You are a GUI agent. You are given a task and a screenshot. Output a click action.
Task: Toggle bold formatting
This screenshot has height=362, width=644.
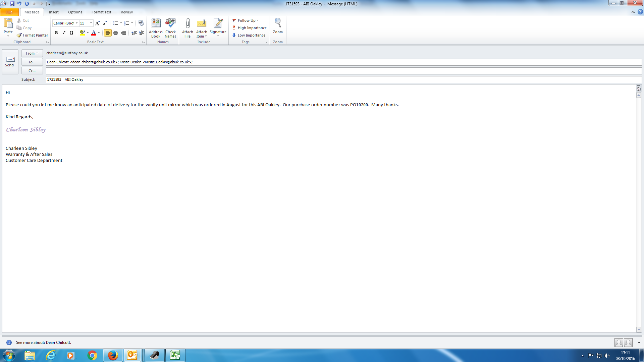(56, 33)
